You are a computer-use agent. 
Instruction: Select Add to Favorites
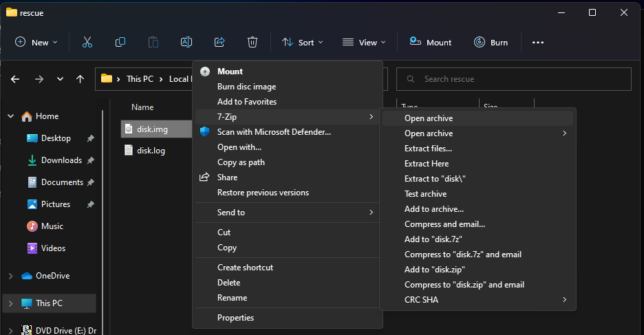[x=288, y=102]
